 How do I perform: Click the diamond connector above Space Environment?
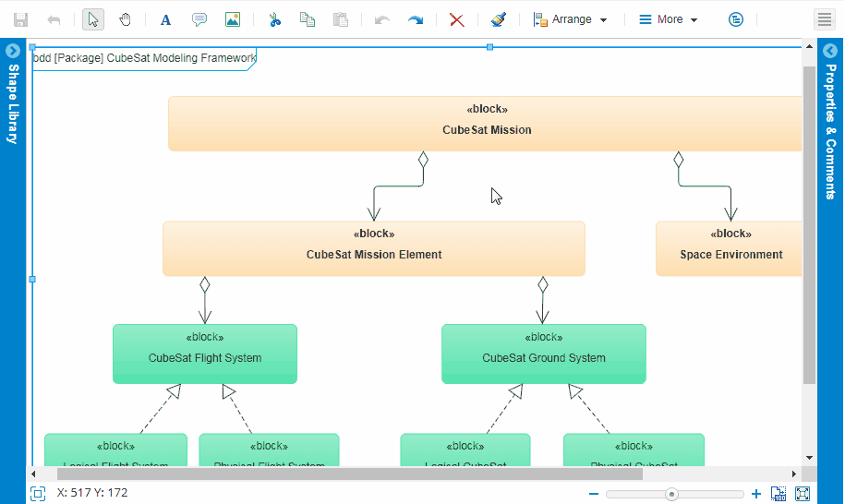click(679, 160)
